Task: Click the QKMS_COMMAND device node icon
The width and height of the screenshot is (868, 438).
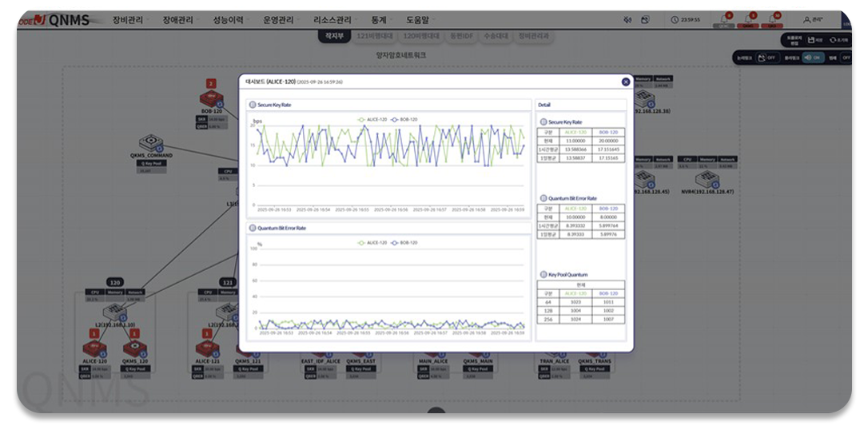Action: 151,143
